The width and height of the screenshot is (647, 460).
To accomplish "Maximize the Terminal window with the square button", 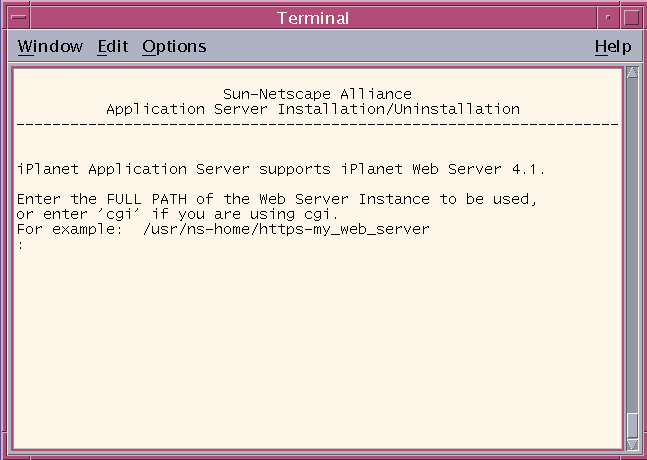I will pyautogui.click(x=631, y=17).
